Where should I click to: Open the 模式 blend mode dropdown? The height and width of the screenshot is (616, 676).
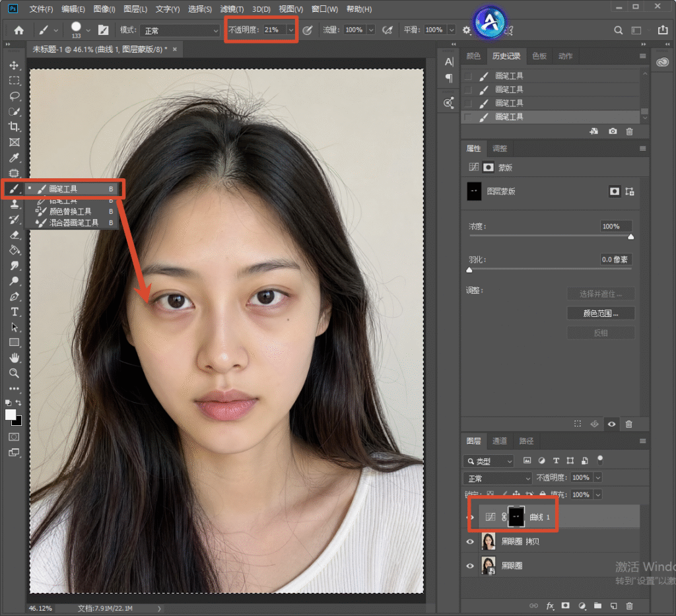pyautogui.click(x=180, y=30)
